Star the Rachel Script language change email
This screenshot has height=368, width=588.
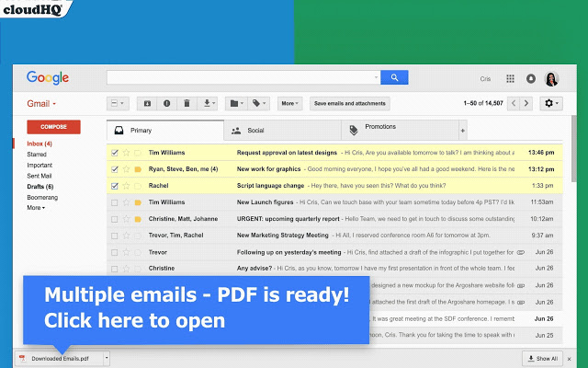(x=127, y=186)
